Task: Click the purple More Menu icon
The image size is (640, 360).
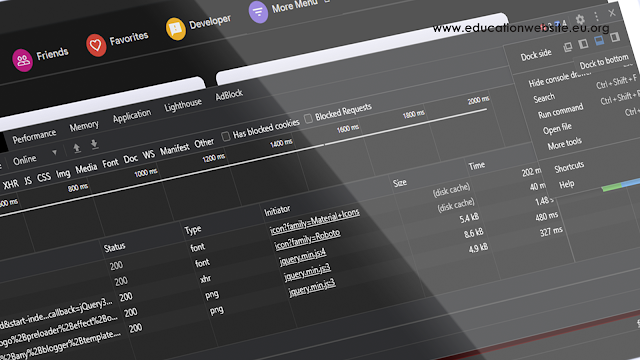Action: [x=258, y=12]
